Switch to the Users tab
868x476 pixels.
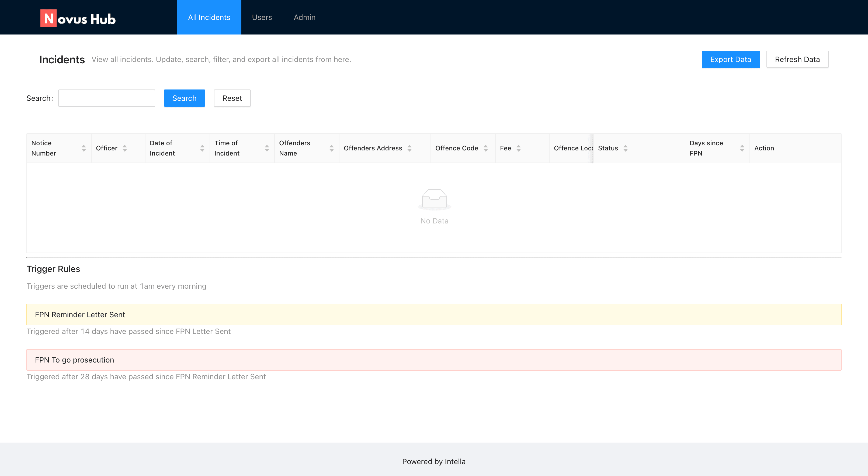click(262, 17)
